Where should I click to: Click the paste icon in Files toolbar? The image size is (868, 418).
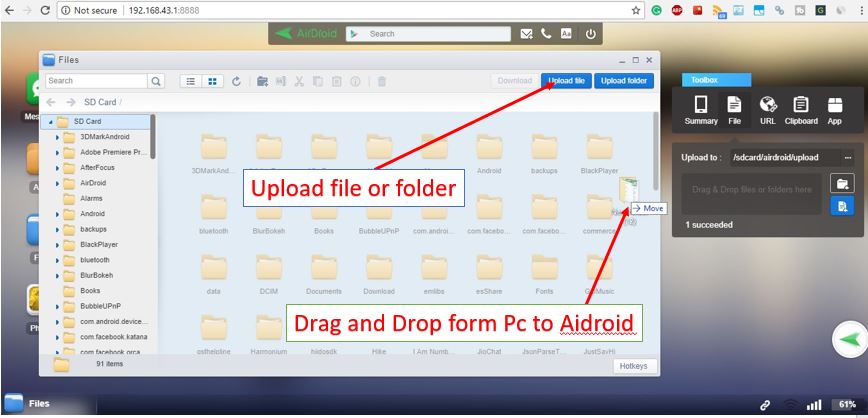coord(337,81)
